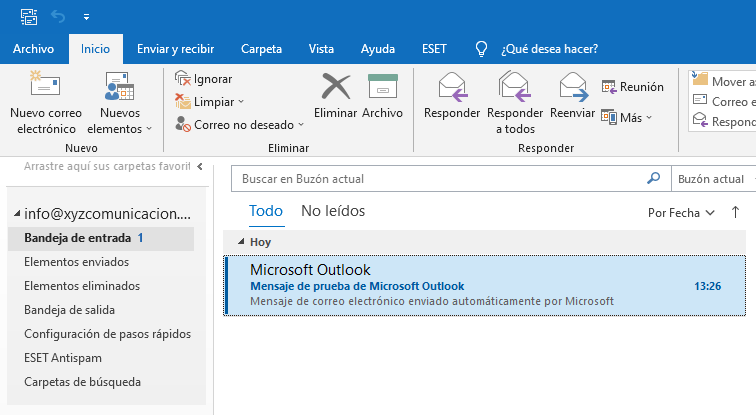Click the ¿Qué desea hacer? search box

[550, 49]
